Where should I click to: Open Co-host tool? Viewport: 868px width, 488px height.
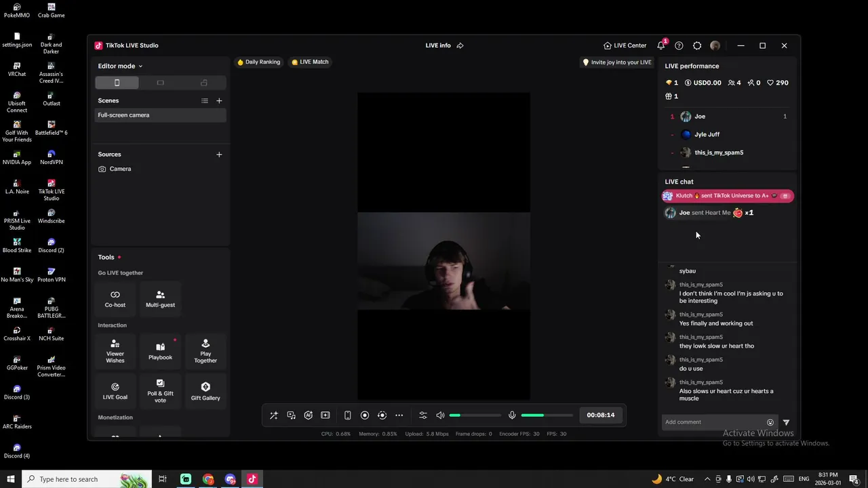(115, 299)
